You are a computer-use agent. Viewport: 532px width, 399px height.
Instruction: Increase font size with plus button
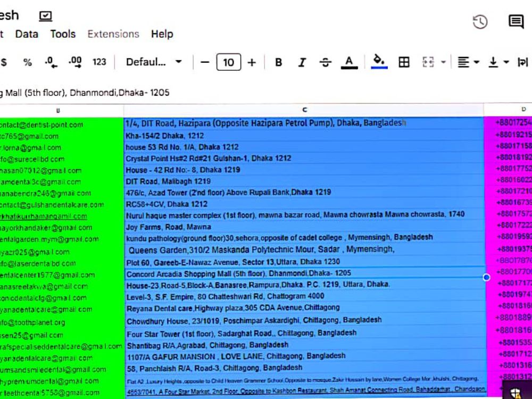coord(252,62)
